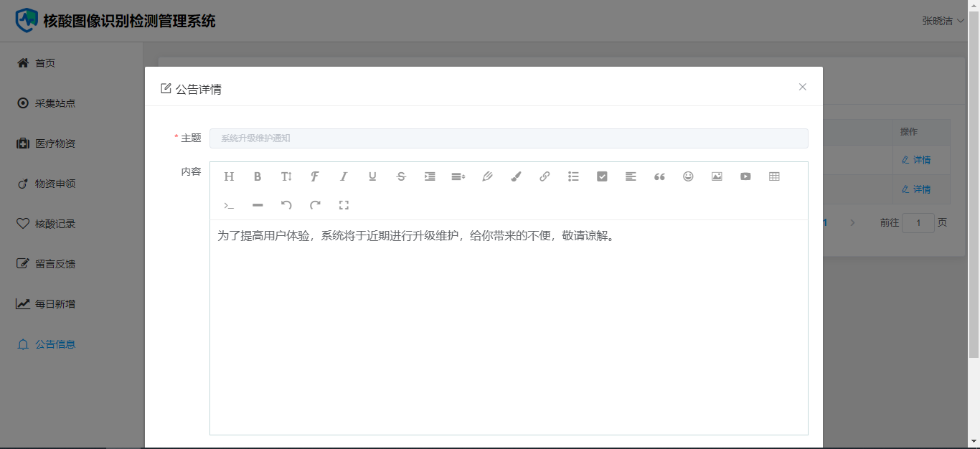Open the 张晓洁 user dropdown
The width and height of the screenshot is (980, 449).
943,21
